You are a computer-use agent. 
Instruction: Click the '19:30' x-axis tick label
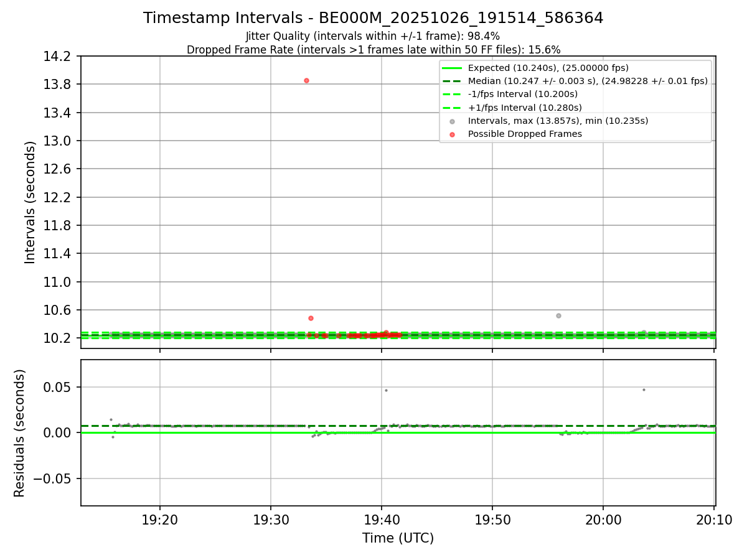pos(271,519)
